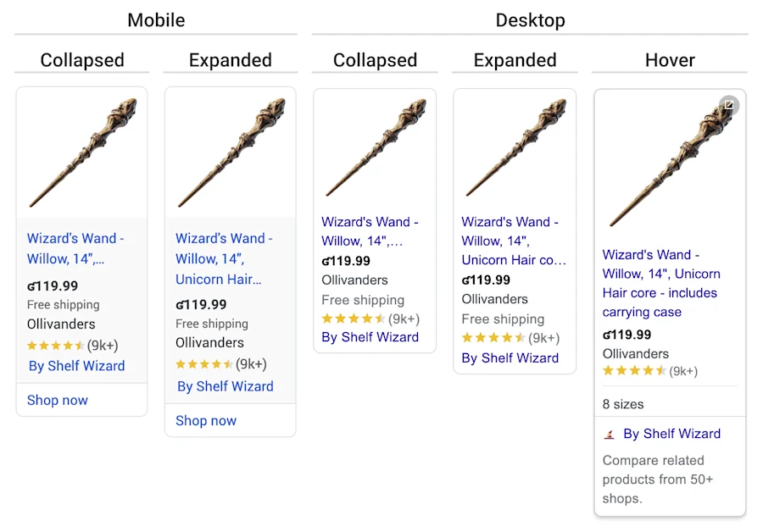
Task: Click the Shelf Wizard hat icon in Hover card
Action: pos(609,434)
